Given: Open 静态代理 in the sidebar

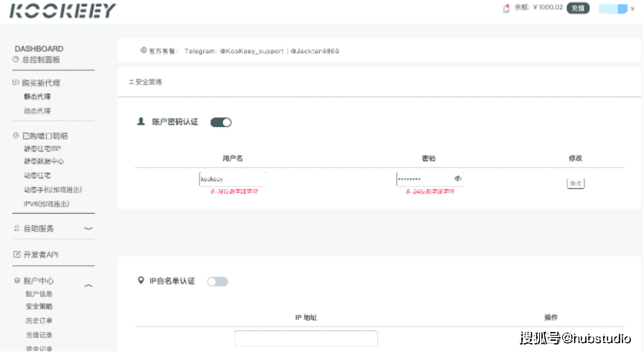Looking at the screenshot, I should 37,97.
